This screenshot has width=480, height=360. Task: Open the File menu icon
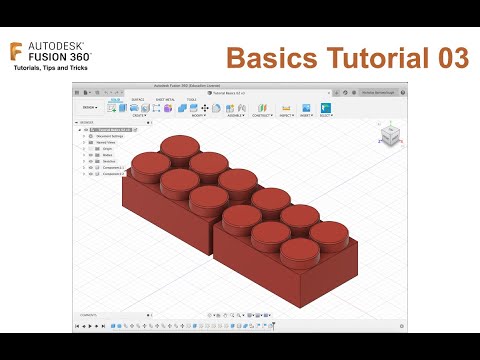pos(86,93)
